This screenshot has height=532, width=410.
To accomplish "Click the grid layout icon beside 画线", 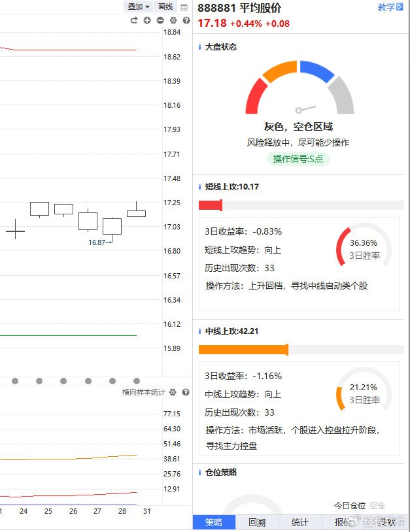I will (184, 7).
